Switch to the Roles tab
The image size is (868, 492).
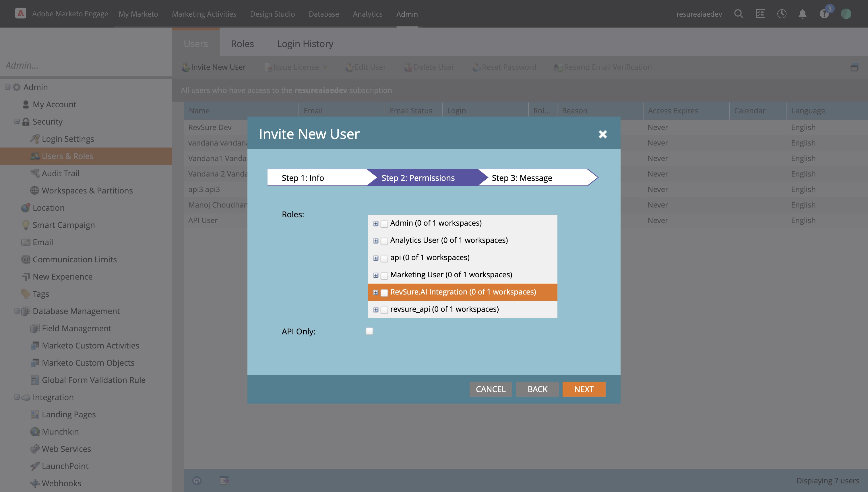tap(242, 44)
